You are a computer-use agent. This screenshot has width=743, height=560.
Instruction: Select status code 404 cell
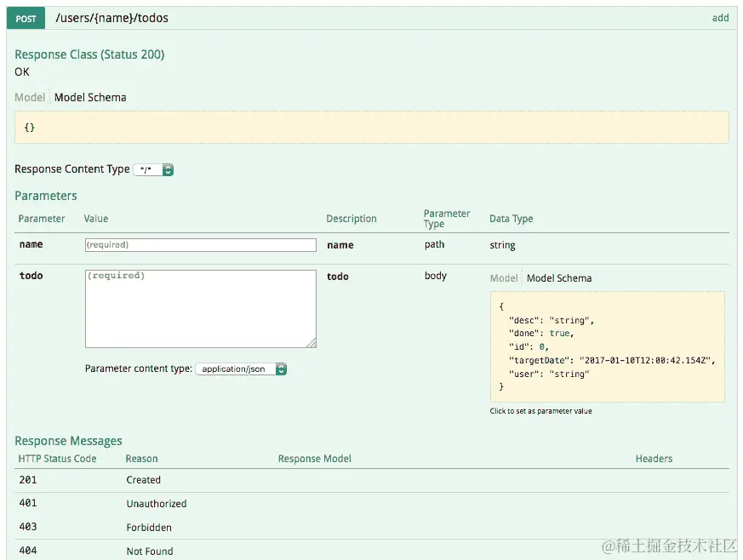[28, 551]
